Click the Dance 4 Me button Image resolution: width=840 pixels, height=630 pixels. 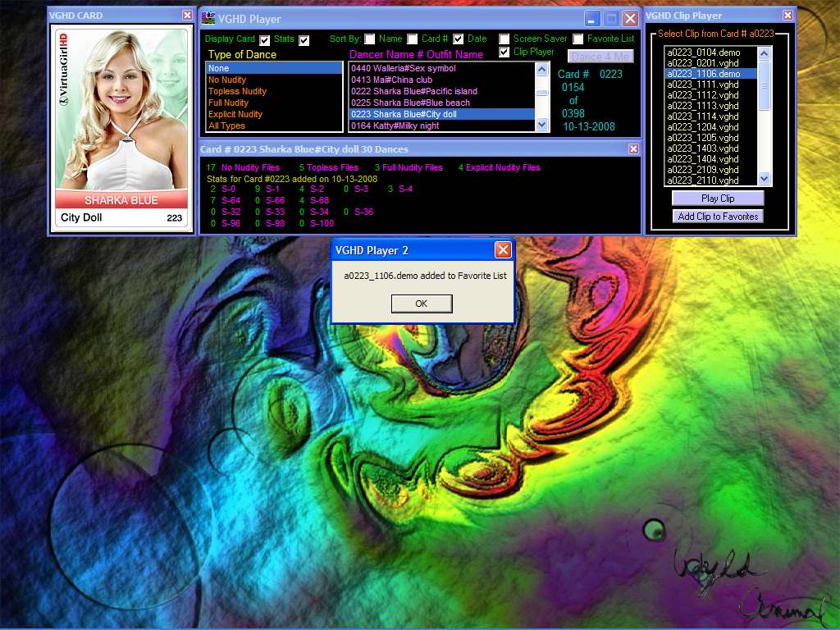pyautogui.click(x=600, y=57)
